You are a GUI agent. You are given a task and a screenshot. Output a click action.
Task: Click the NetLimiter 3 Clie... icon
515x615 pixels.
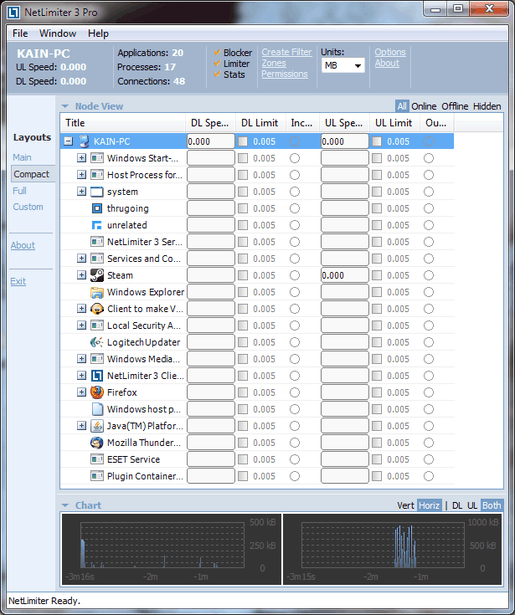pos(97,376)
